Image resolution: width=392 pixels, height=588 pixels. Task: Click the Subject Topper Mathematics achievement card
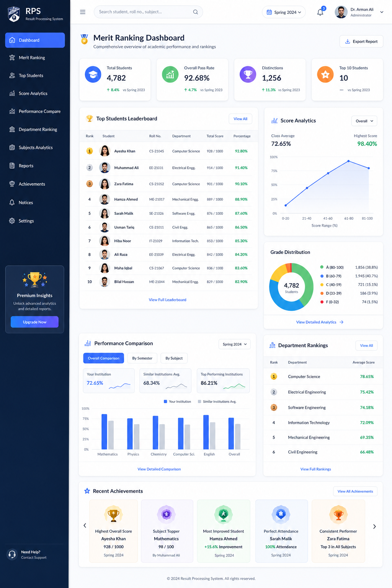pos(166,531)
